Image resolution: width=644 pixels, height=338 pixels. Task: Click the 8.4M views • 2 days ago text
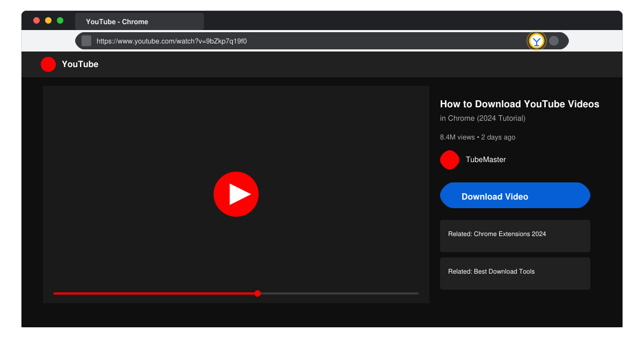click(478, 137)
